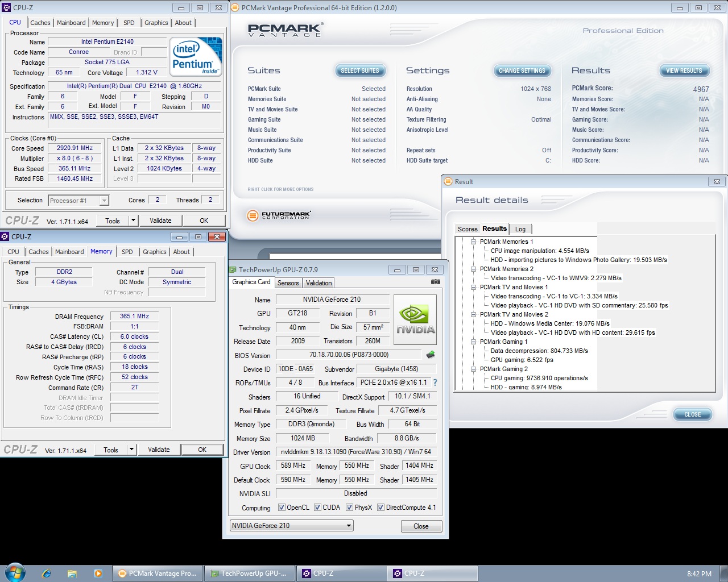
Task: Click OK in the Memory-tab CPU-Z window
Action: (x=202, y=450)
